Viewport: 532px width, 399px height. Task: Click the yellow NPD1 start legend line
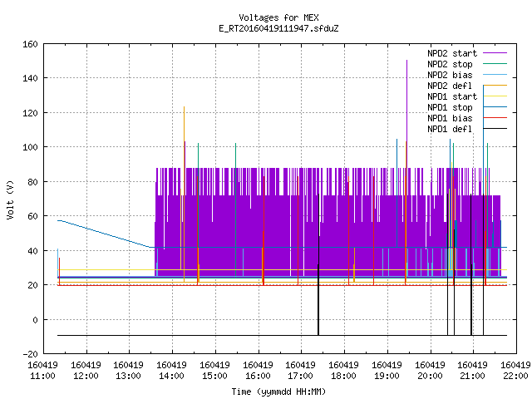click(495, 96)
